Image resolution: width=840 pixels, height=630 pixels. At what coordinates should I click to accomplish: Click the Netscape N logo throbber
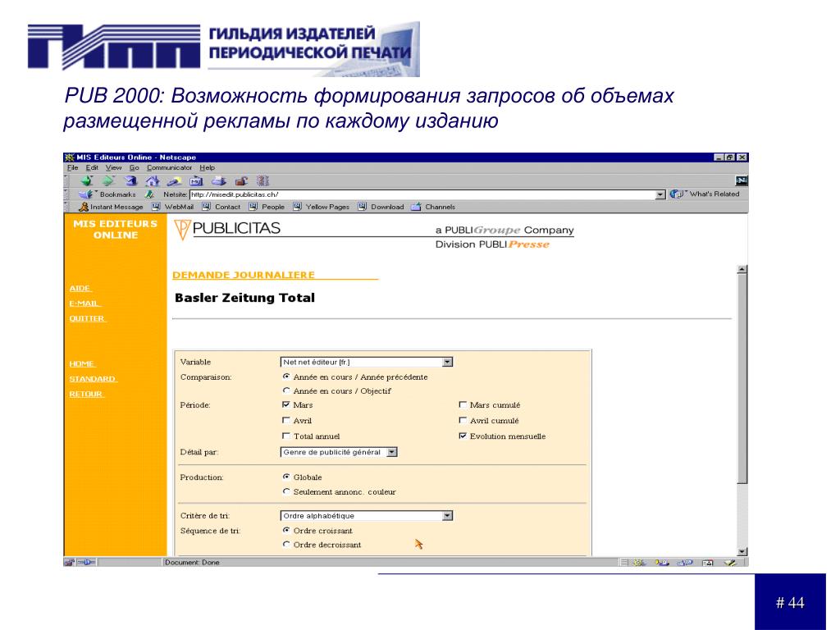coord(742,180)
